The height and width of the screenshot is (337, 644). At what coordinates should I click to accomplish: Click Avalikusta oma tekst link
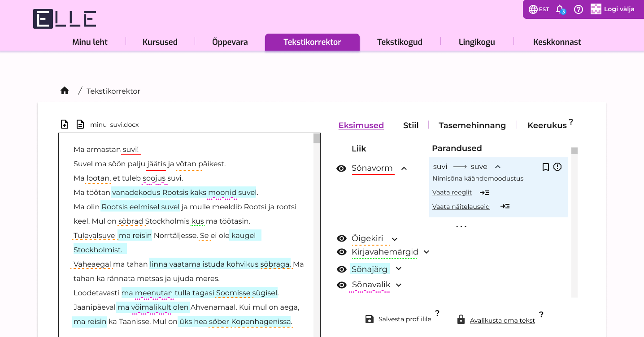tap(502, 320)
